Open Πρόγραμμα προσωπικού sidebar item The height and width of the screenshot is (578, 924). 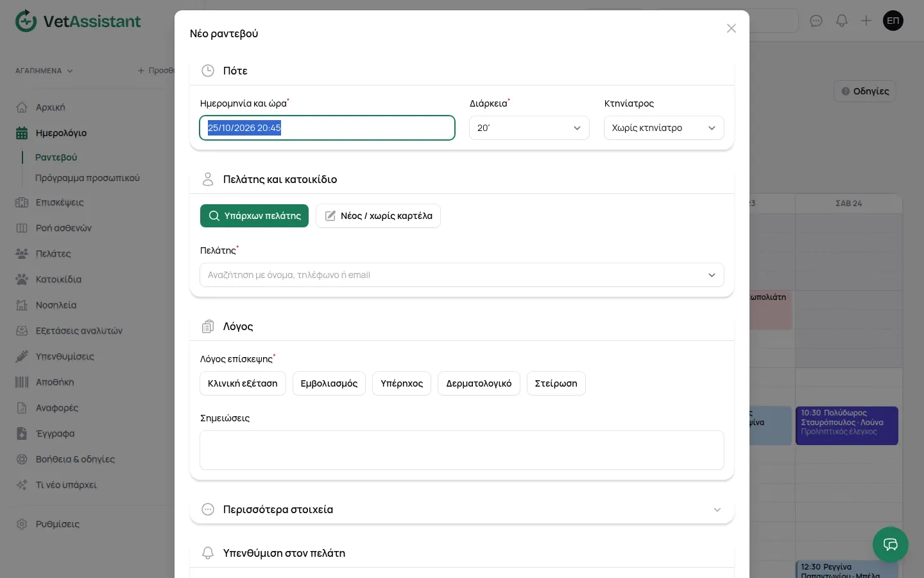87,178
